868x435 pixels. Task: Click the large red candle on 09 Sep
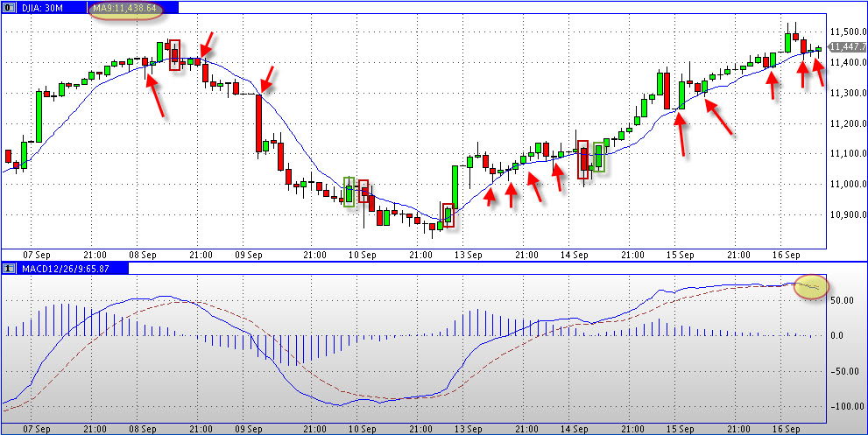tap(260, 123)
